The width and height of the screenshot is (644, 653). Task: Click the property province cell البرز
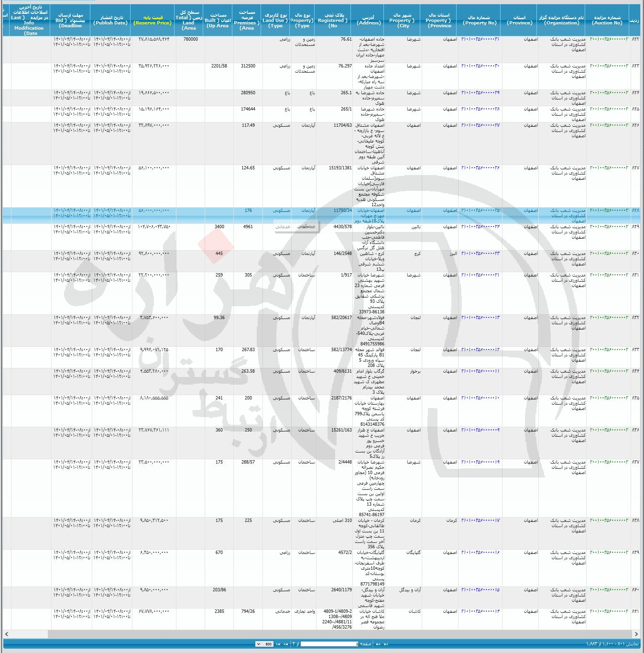point(453,254)
